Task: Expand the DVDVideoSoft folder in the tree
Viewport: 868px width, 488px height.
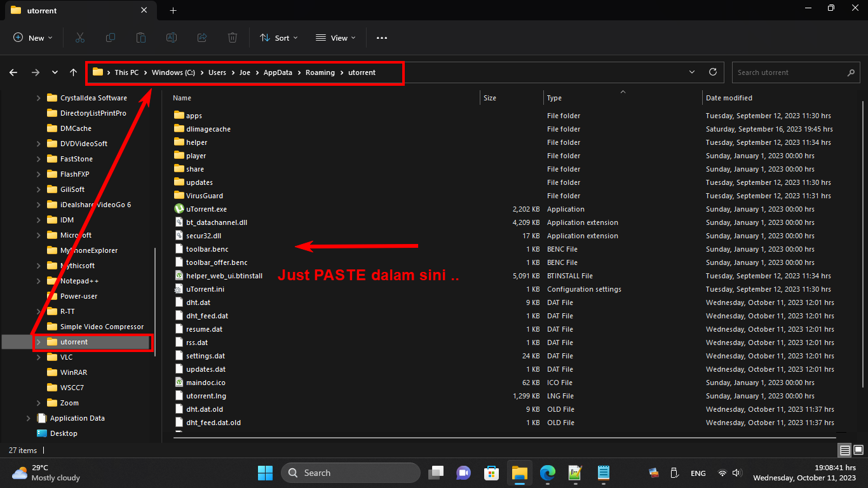Action: tap(38, 144)
